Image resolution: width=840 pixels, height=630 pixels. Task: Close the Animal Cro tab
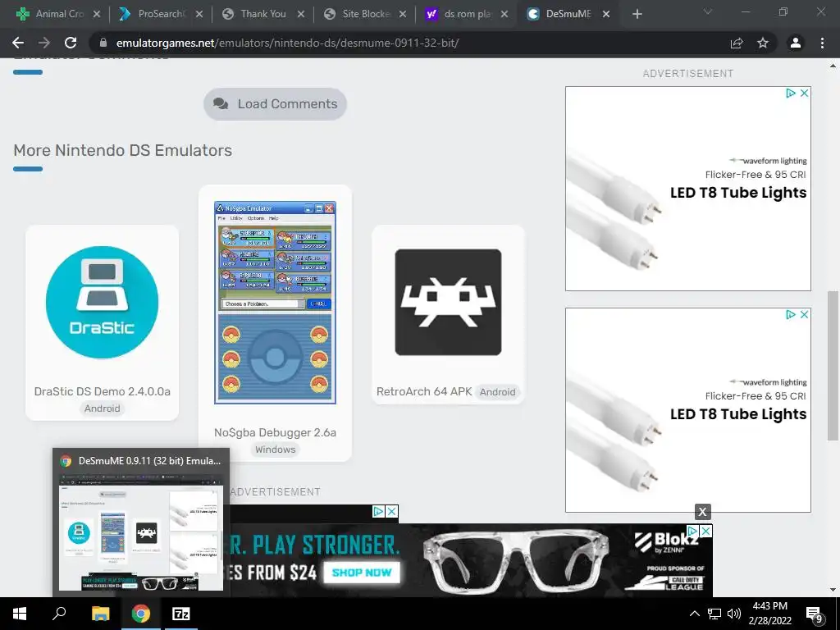[97, 15]
